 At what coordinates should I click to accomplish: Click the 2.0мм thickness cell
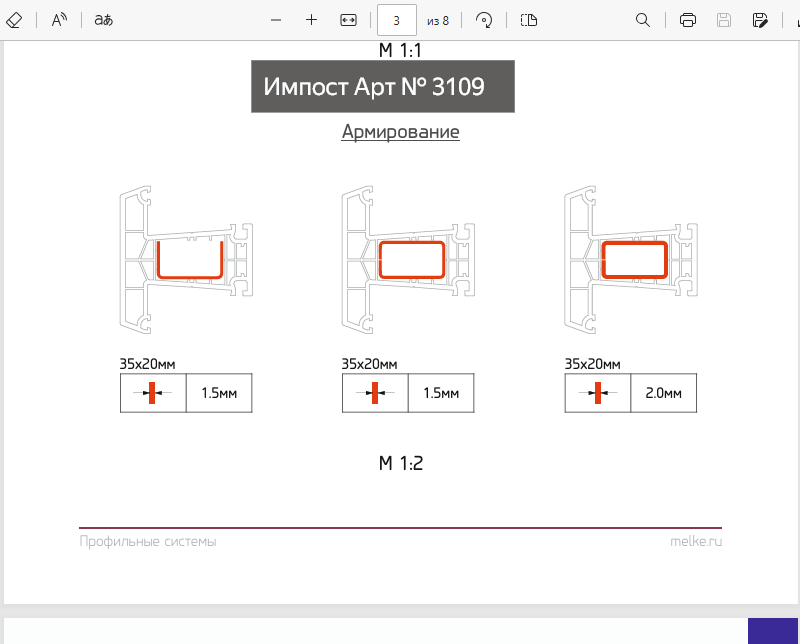(x=663, y=393)
